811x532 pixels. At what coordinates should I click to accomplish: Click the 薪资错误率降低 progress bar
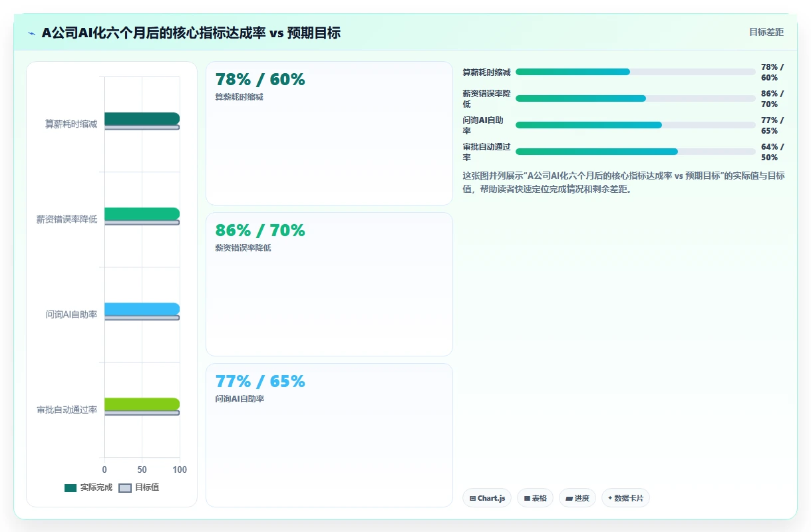pyautogui.click(x=635, y=98)
